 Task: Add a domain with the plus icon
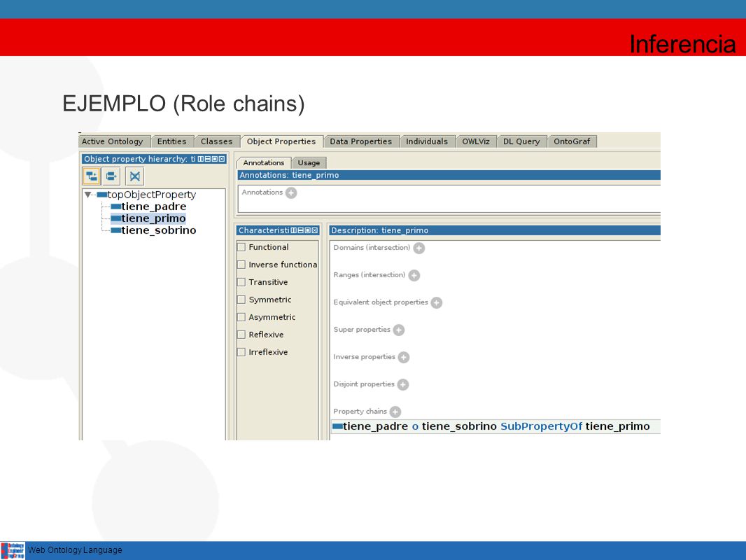pos(418,248)
